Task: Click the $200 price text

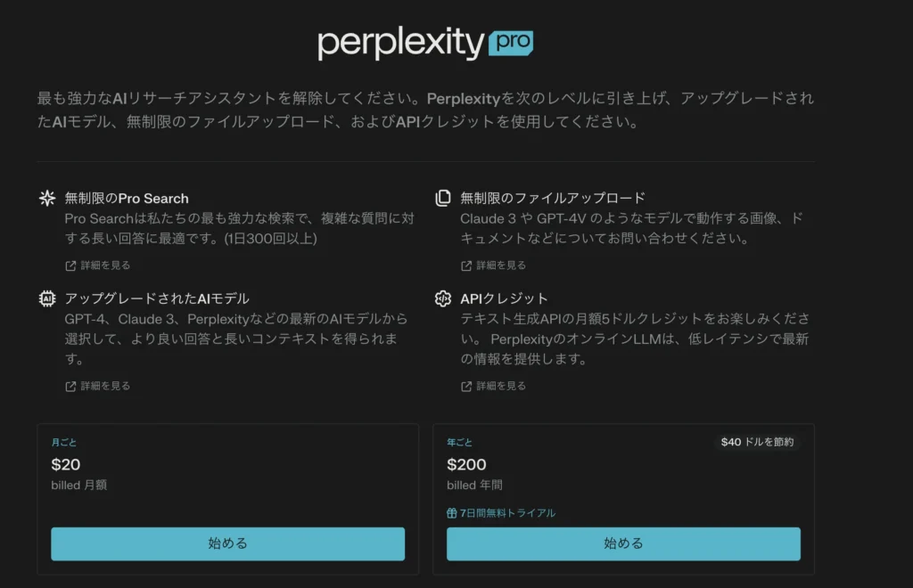Action: click(x=466, y=464)
